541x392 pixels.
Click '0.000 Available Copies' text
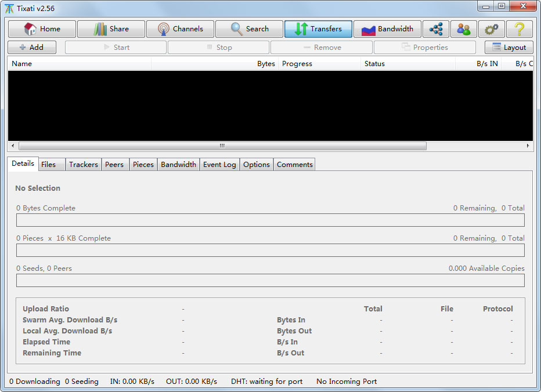486,268
